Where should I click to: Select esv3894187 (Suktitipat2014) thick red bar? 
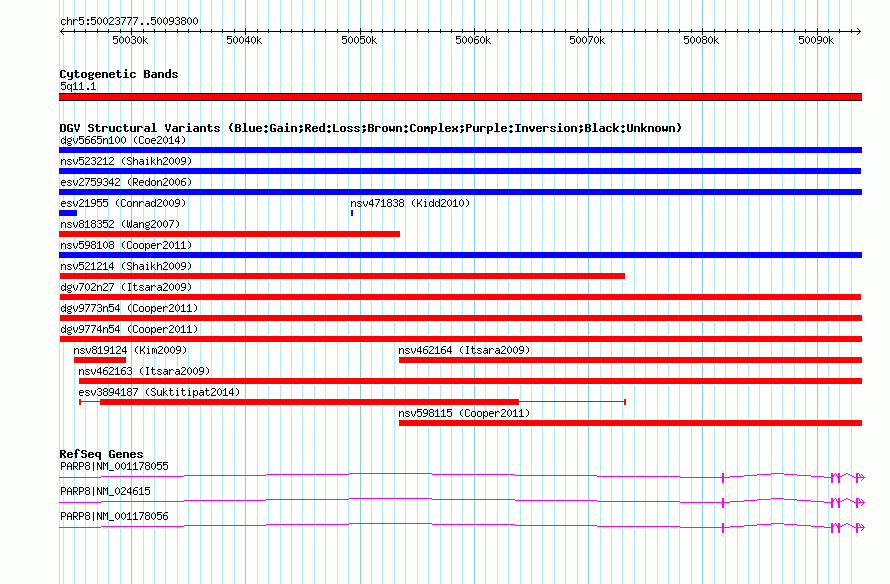pyautogui.click(x=309, y=402)
